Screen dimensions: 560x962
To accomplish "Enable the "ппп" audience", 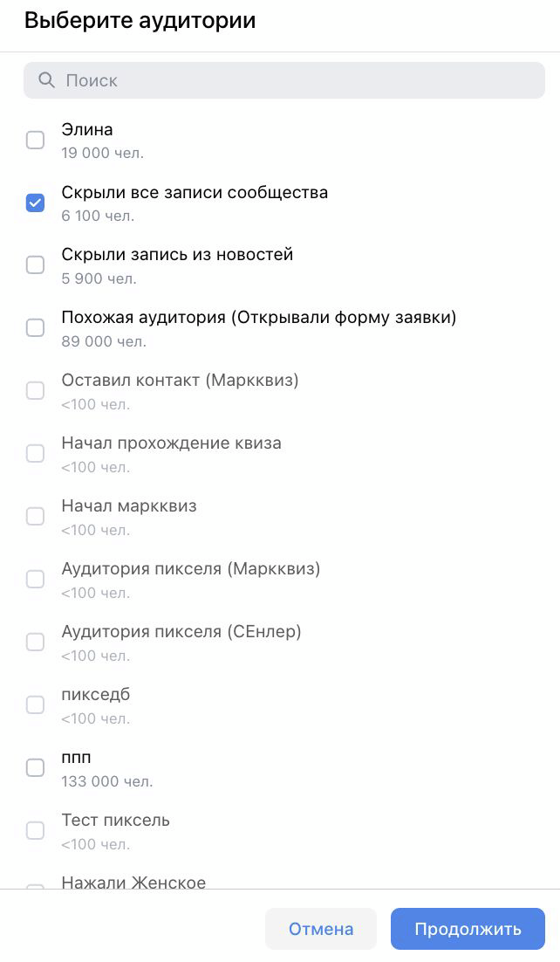I will [x=35, y=767].
